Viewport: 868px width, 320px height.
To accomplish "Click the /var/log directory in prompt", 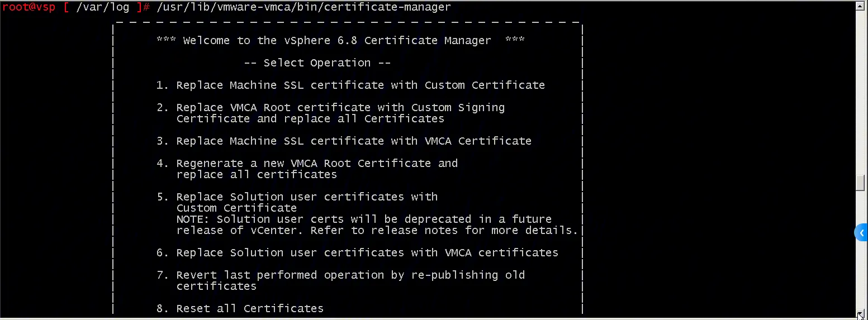I will (x=103, y=7).
